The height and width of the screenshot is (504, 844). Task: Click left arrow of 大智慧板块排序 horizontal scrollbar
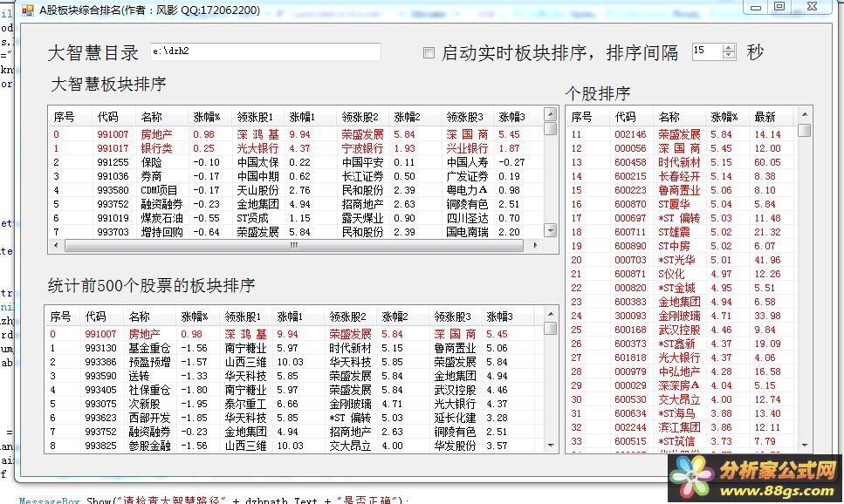tap(56, 245)
